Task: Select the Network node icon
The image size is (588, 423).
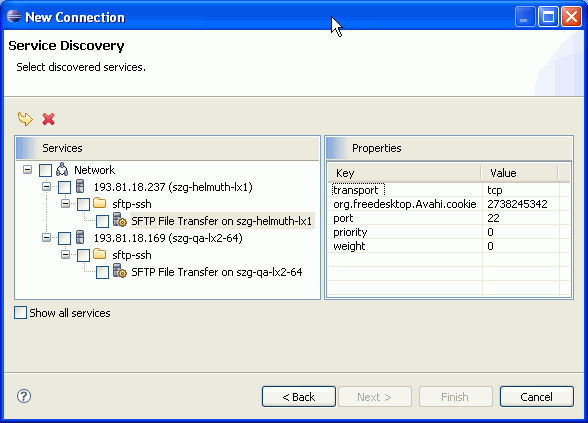Action: coord(62,170)
